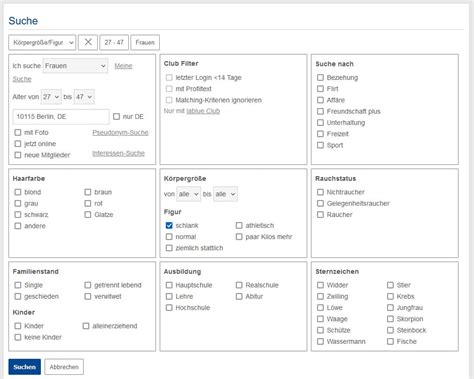Toggle the Single marital status checkbox
The height and width of the screenshot is (379, 474).
pyautogui.click(x=18, y=285)
